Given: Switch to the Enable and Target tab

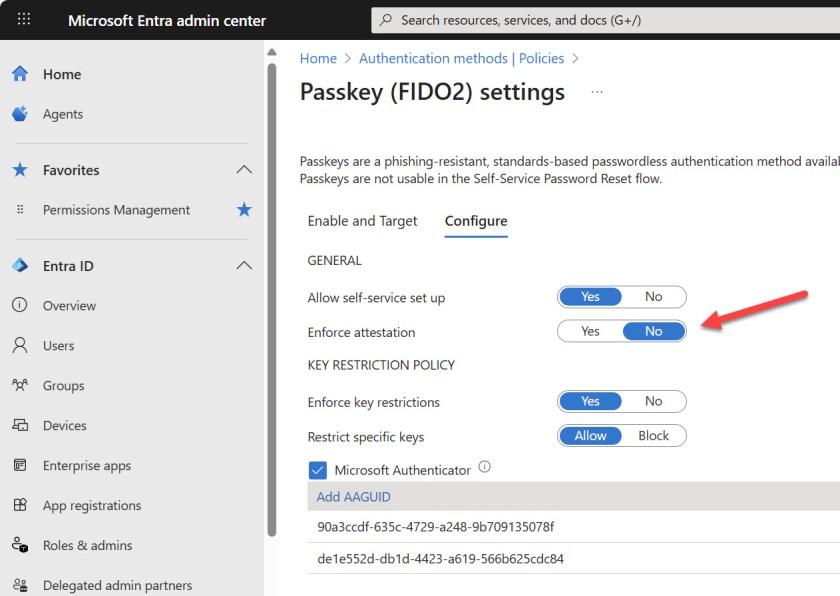Looking at the screenshot, I should point(362,221).
